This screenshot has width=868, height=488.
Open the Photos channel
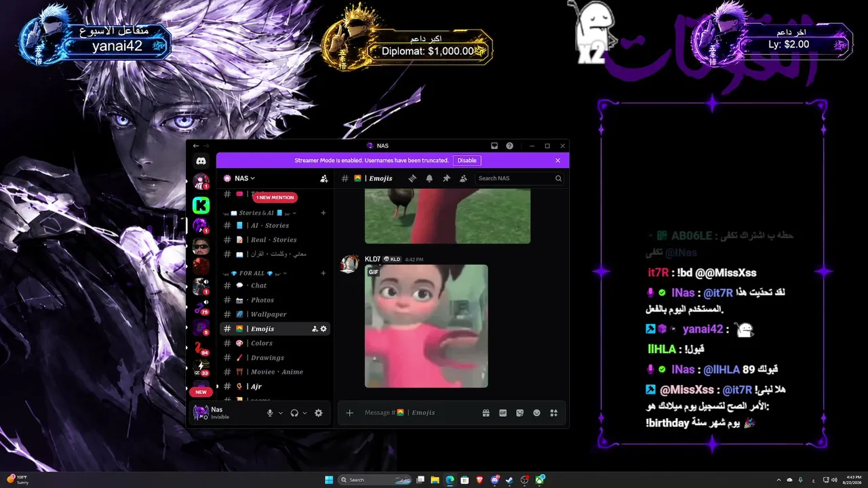[x=275, y=300]
